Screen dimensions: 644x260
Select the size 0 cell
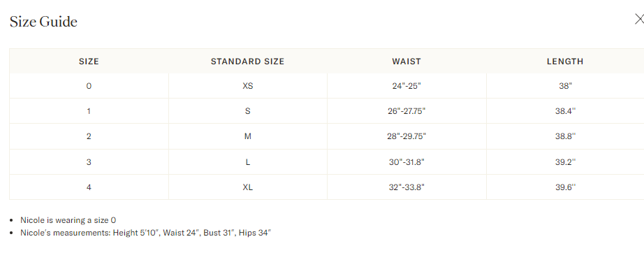point(89,86)
